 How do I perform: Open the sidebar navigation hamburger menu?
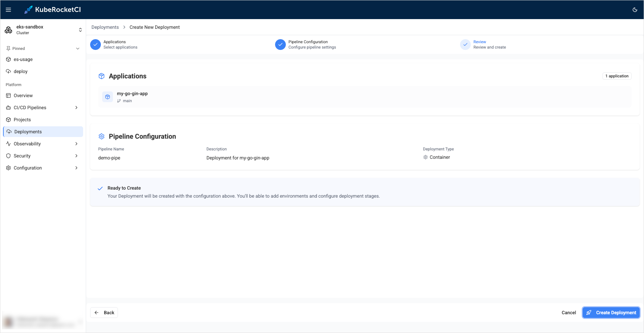8,9
